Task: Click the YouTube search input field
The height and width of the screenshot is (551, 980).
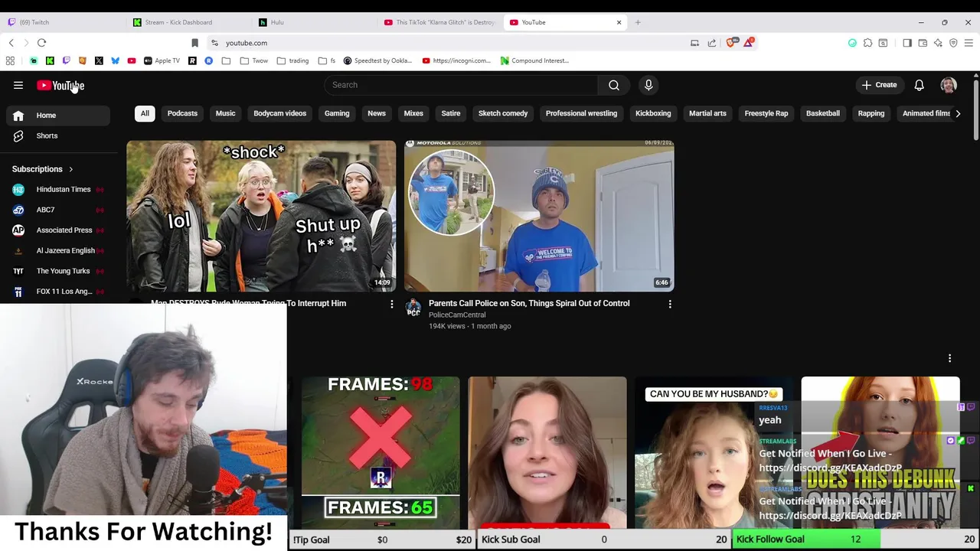Action: click(x=461, y=85)
